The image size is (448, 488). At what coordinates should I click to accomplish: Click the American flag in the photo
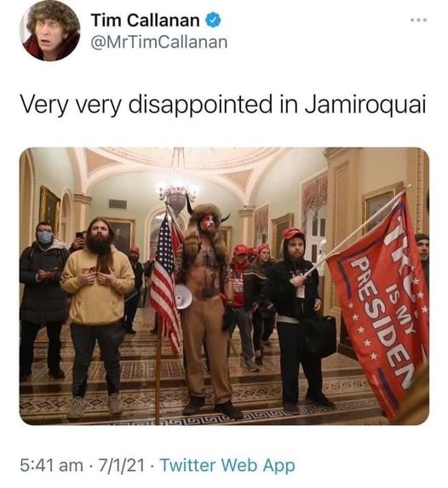164,280
